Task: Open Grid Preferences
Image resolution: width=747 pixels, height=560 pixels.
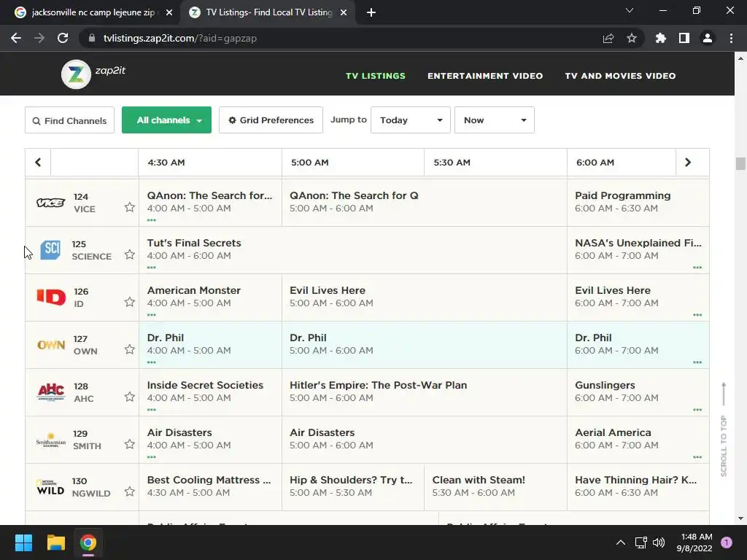Action: click(x=271, y=120)
